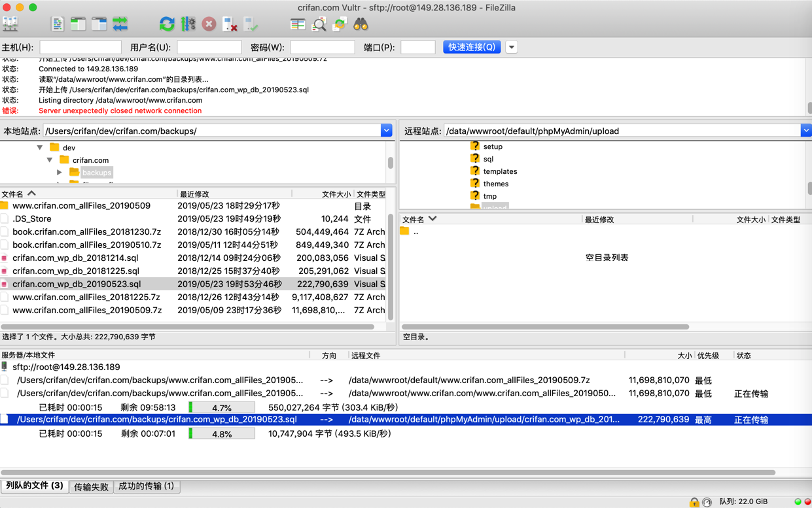This screenshot has width=812, height=508.
Task: Click the sftp server icon in the queue
Action: 5,367
